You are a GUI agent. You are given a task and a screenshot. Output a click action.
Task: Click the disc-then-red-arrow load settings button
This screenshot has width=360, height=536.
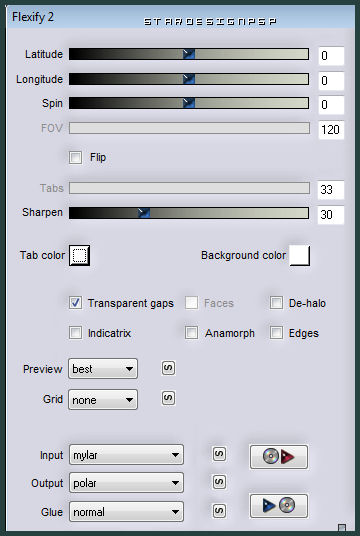tap(279, 457)
